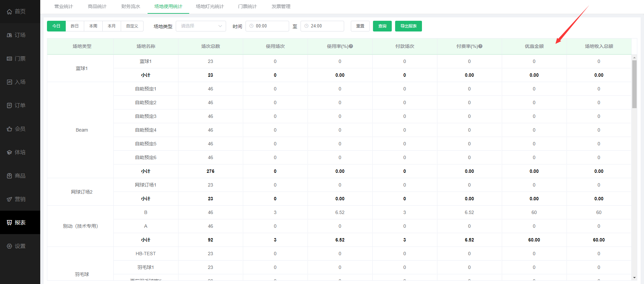Viewport: 644px width, 284px height.
Task: Click help icon beside 付费率(%) header
Action: (480, 46)
